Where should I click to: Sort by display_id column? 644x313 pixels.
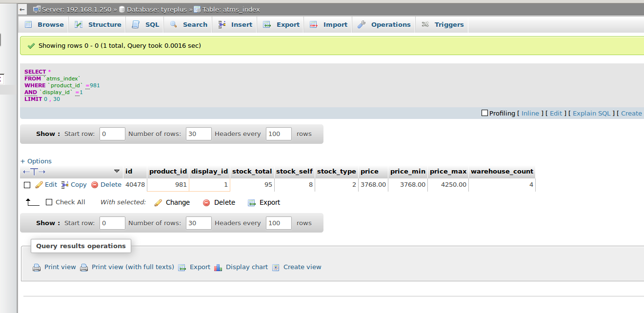pyautogui.click(x=209, y=172)
